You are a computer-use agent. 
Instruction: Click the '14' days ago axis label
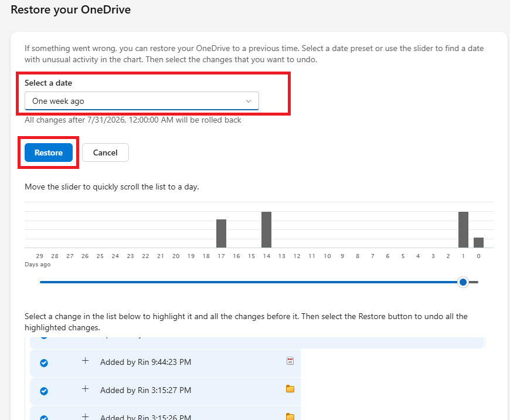267,256
